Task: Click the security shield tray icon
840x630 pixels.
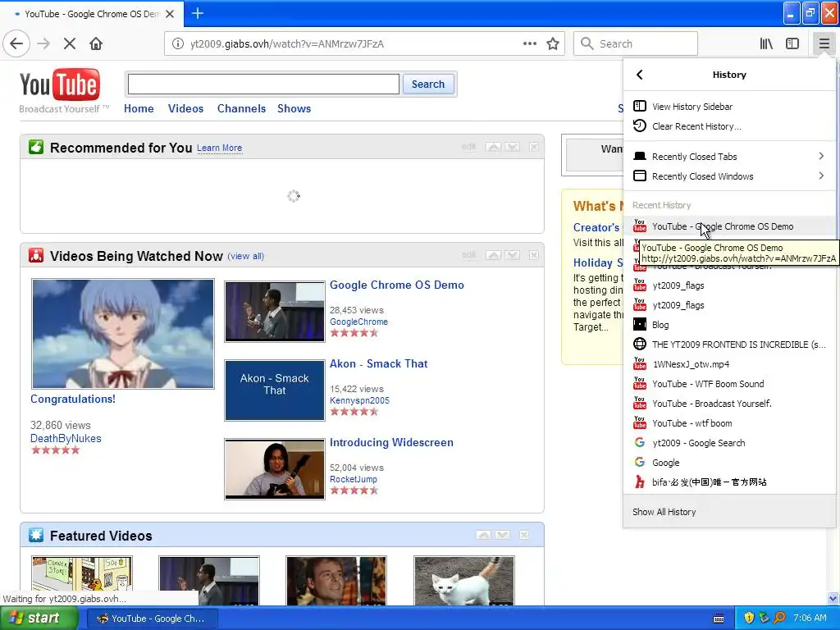Action: pyautogui.click(x=749, y=619)
